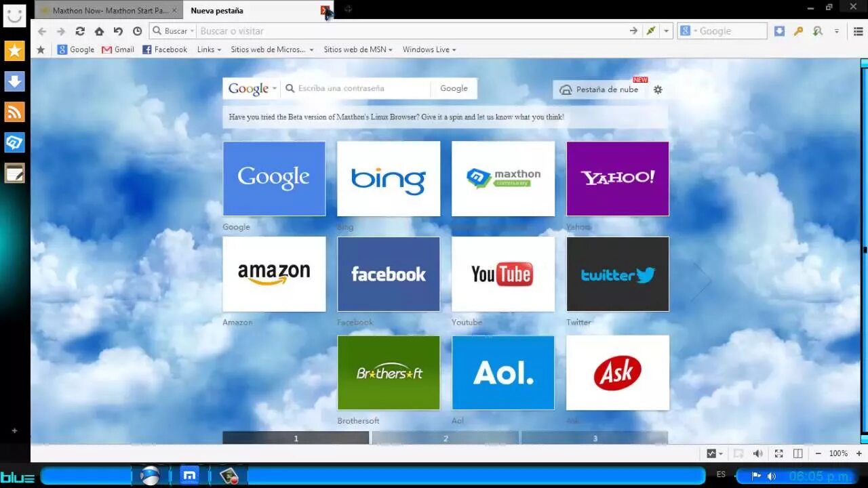The width and height of the screenshot is (868, 488).
Task: Toggle split screen view in the status bar
Action: (x=798, y=453)
